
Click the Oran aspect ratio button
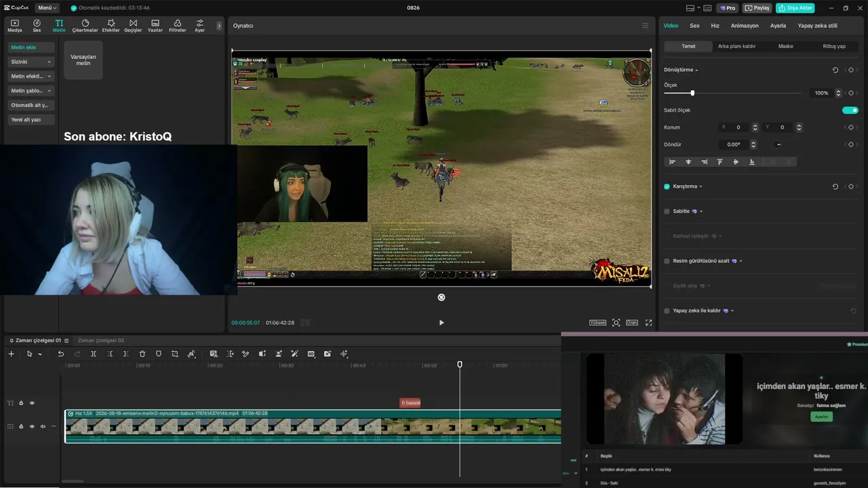point(632,323)
